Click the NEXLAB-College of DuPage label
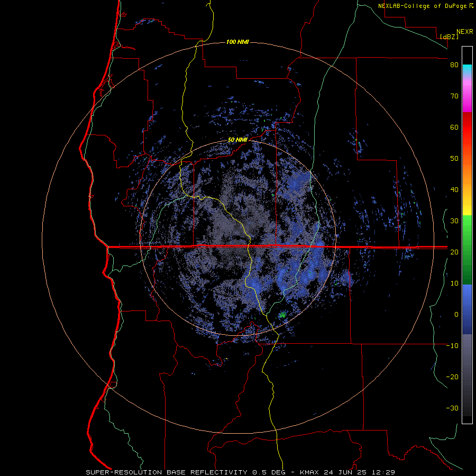Image resolution: width=476 pixels, height=476 pixels. click(x=422, y=6)
